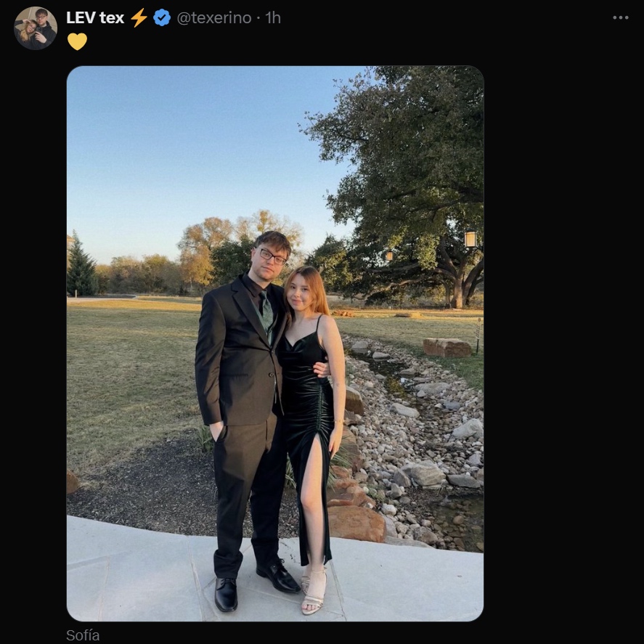Screen dimensions: 644x644
Task: Click the big flat boulder on the lawn
Action: coord(447,348)
